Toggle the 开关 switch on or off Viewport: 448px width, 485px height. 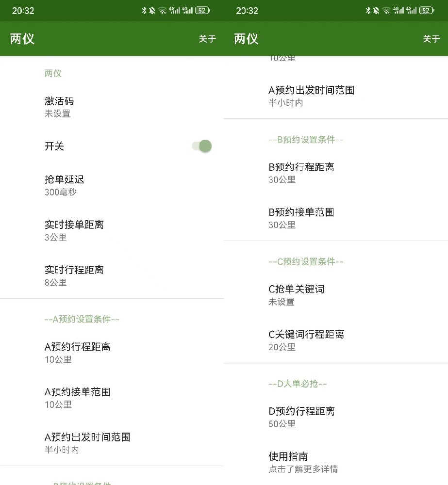click(x=201, y=146)
